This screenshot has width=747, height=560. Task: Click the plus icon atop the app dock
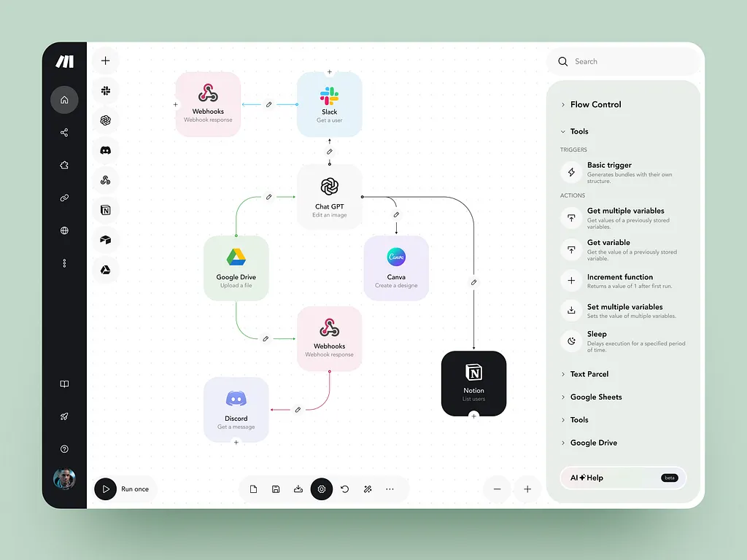(105, 61)
